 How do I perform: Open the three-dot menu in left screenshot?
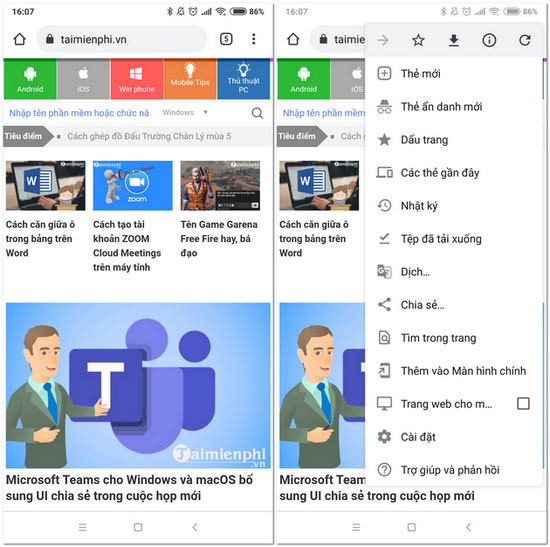tap(254, 39)
